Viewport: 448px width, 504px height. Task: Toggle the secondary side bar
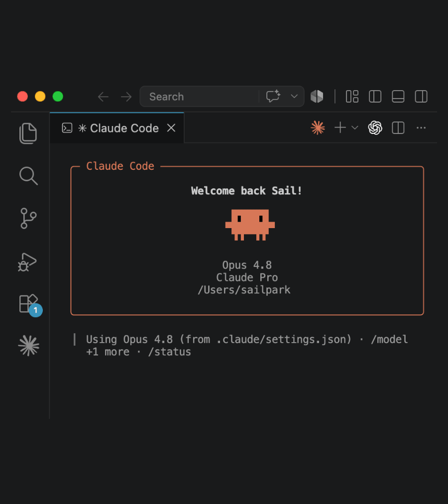click(421, 97)
